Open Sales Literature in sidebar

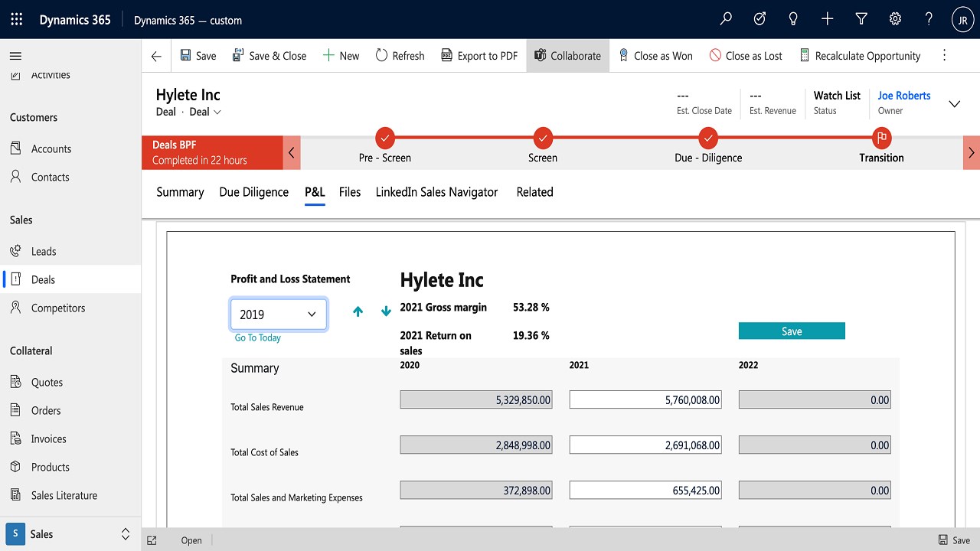(70, 495)
